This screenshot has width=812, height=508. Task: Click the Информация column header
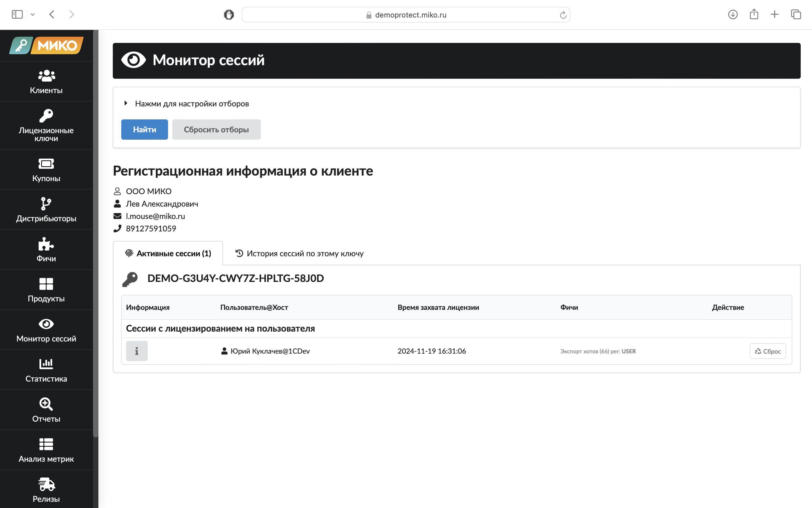[x=148, y=307]
